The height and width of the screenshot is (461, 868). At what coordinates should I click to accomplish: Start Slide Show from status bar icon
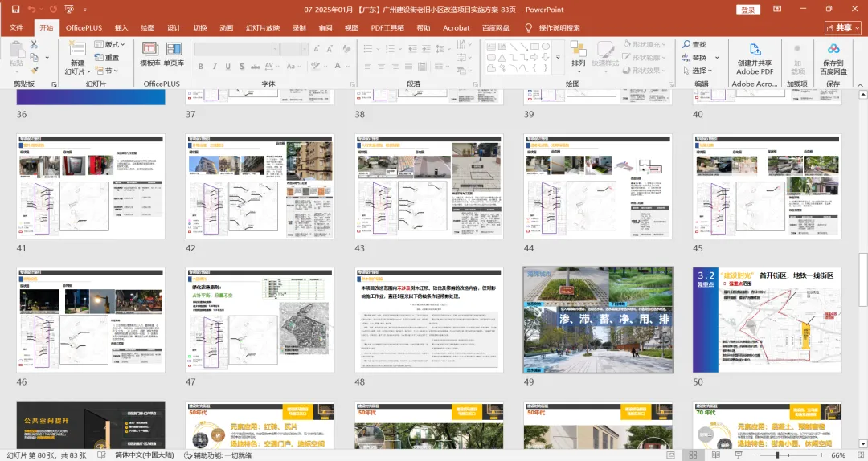coord(737,455)
